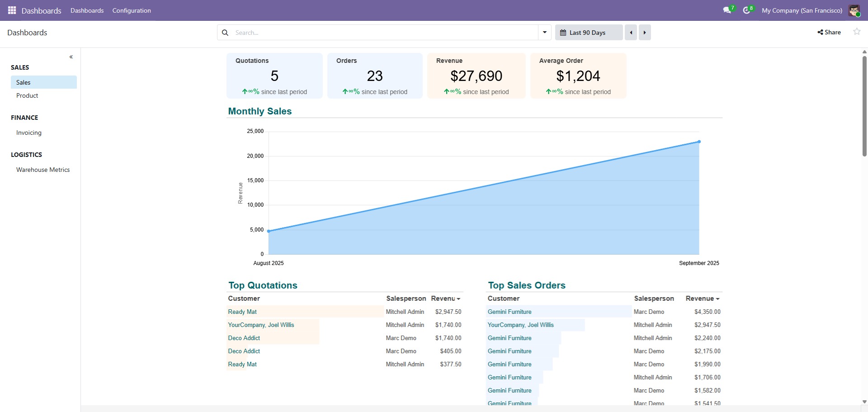Mark dashboard as favorite with star
Screen dimensions: 868x412
pyautogui.click(x=857, y=32)
